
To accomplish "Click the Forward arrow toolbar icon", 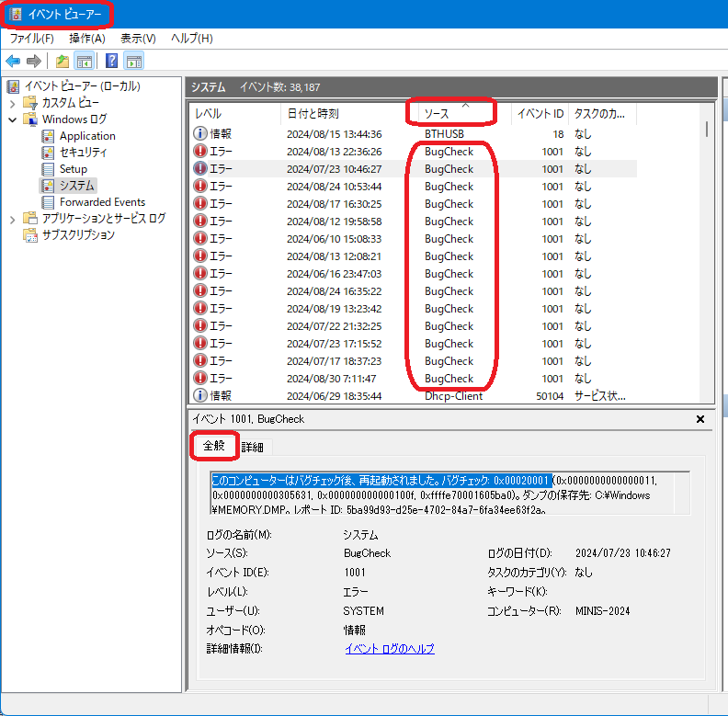I will tap(34, 61).
